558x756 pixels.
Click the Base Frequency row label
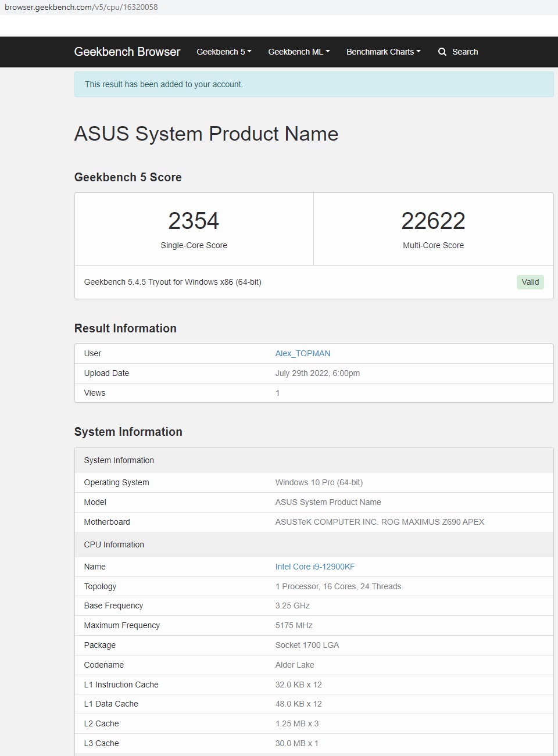(113, 605)
